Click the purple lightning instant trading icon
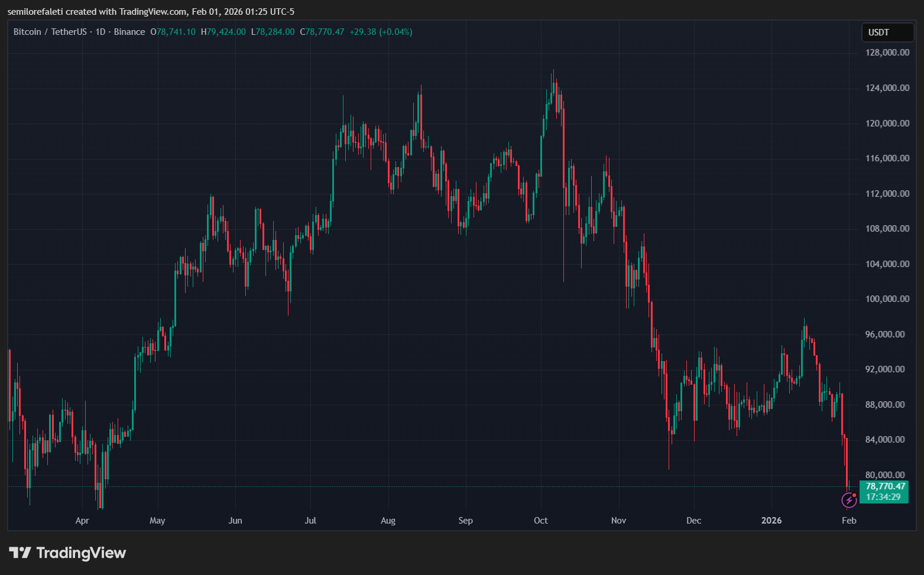Screen dimensions: 924x575 (x=849, y=501)
